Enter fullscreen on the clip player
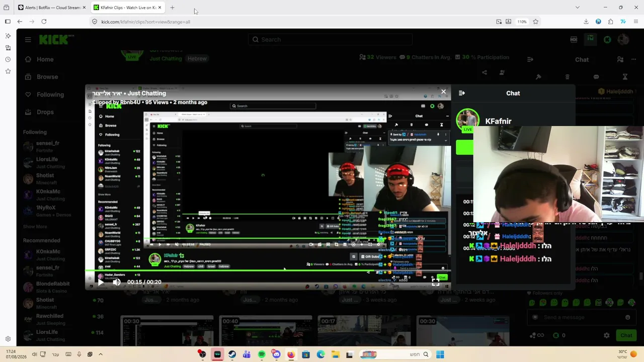 435,283
